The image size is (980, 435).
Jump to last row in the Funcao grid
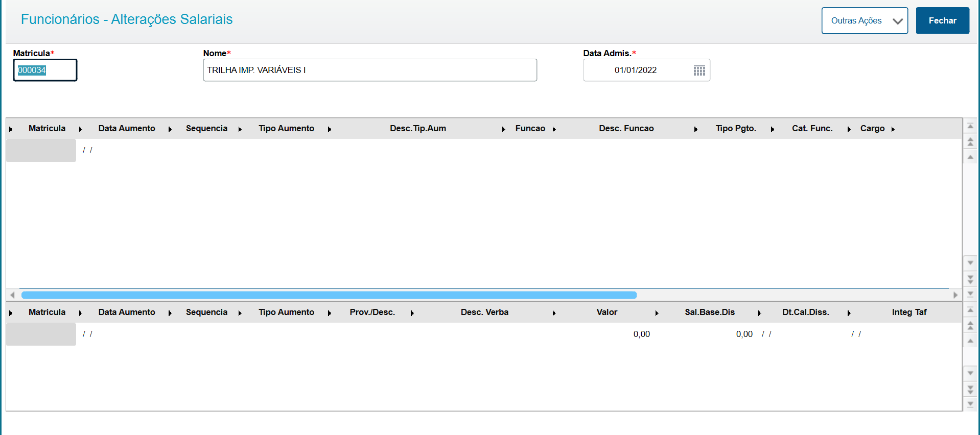click(x=970, y=294)
